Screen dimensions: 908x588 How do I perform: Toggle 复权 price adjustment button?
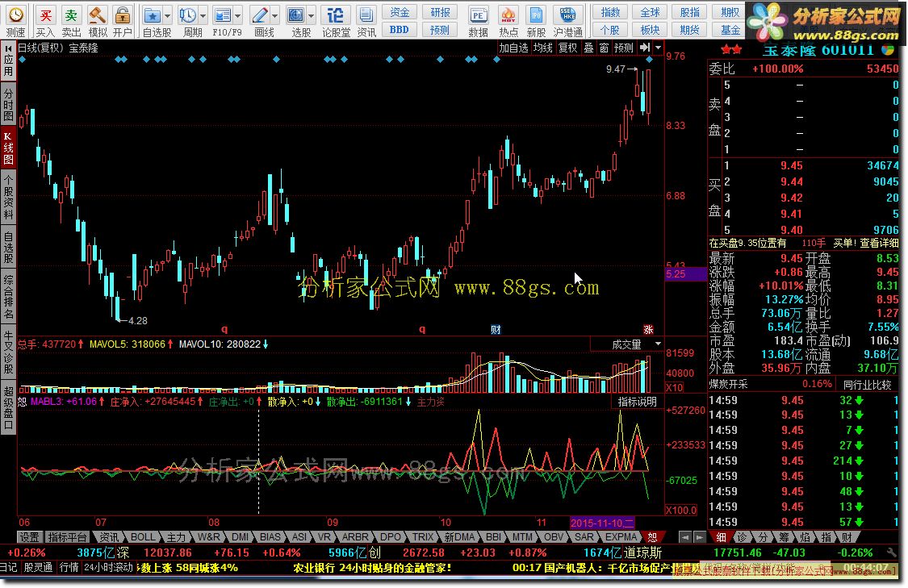coord(567,48)
